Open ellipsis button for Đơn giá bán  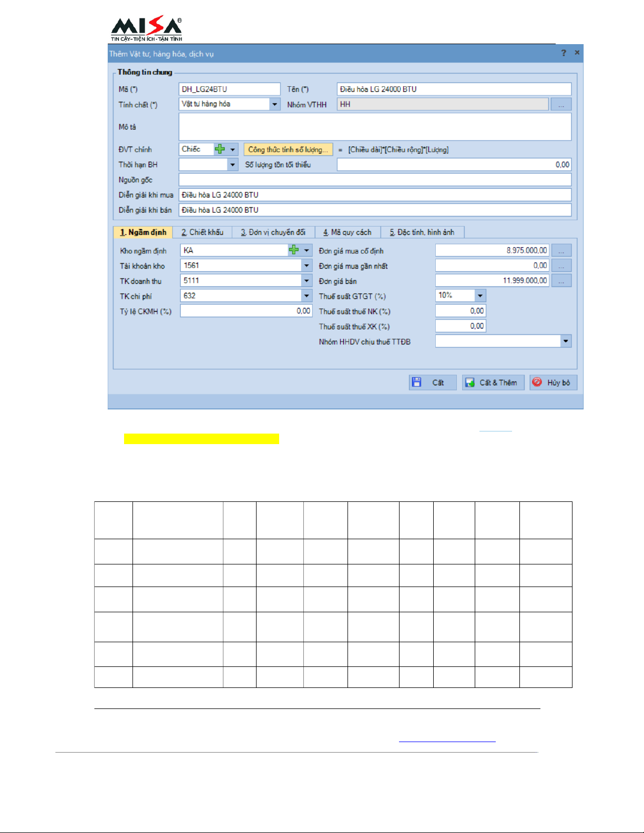(561, 281)
